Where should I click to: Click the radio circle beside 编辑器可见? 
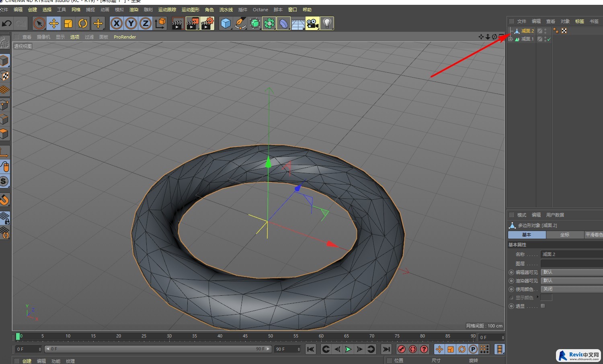pyautogui.click(x=511, y=272)
